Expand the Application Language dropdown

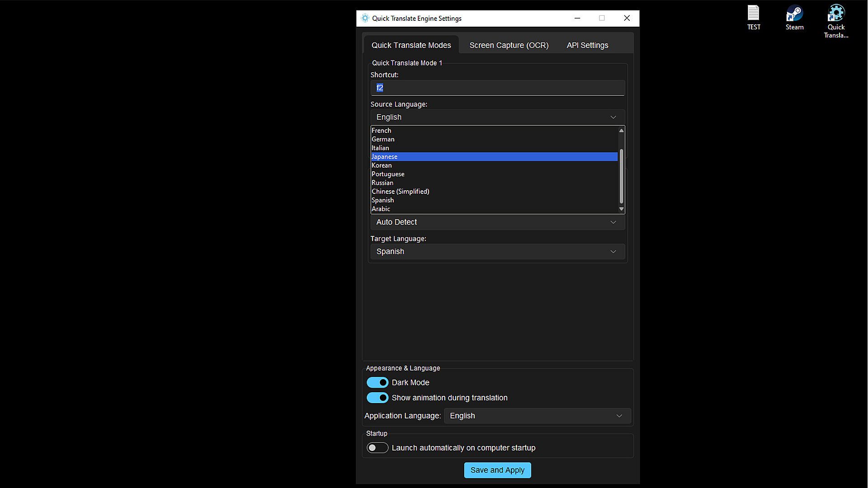pos(537,416)
